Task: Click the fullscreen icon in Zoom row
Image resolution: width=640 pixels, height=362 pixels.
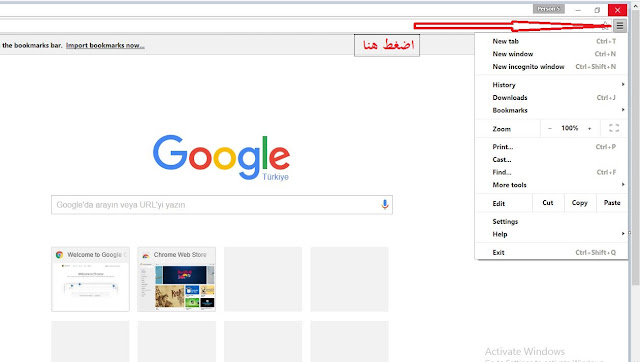Action: click(x=614, y=128)
